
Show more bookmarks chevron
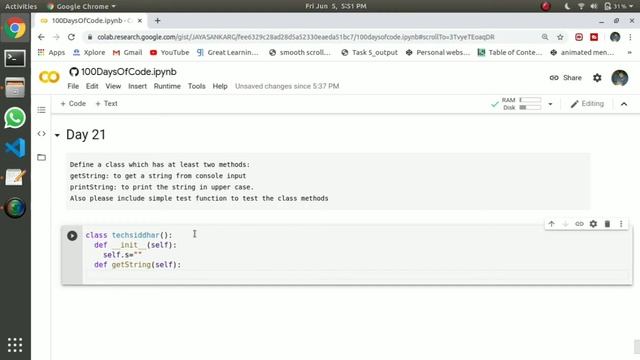(629, 53)
